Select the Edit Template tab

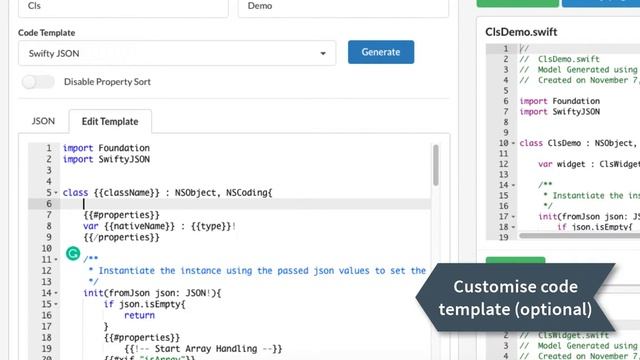pyautogui.click(x=110, y=121)
